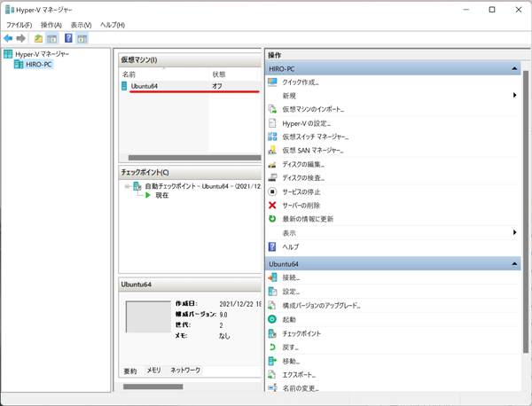Open the ファイル(F) menu
Image resolution: width=532 pixels, height=406 pixels.
point(20,25)
